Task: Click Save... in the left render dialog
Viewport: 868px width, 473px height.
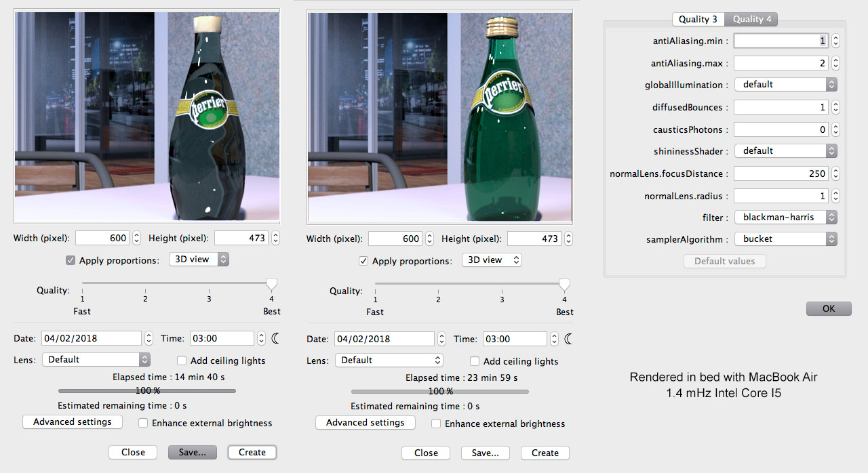Action: point(193,452)
